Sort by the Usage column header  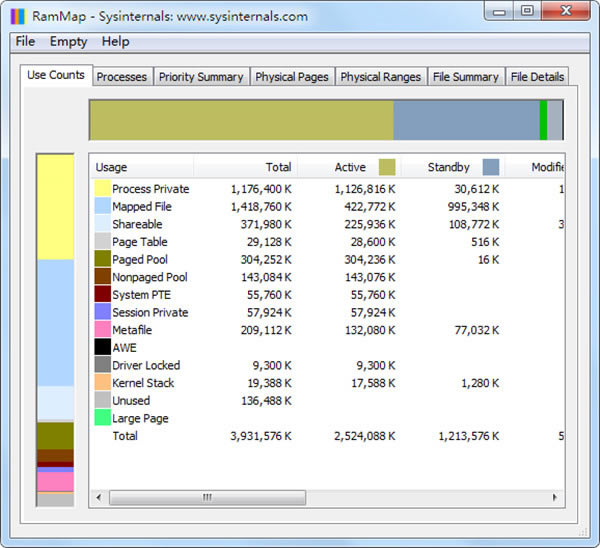[141, 167]
